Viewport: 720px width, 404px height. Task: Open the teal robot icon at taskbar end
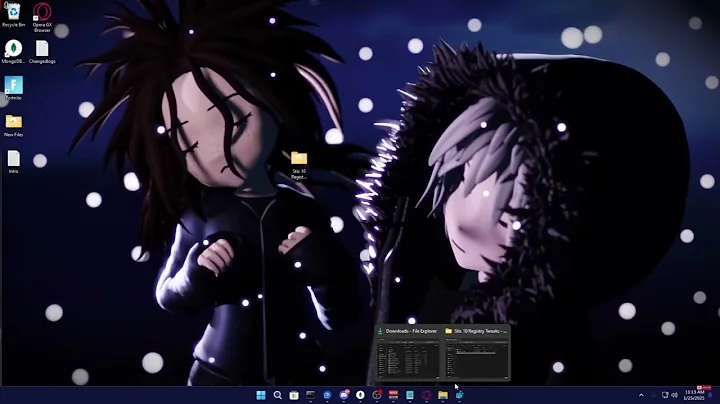click(459, 395)
